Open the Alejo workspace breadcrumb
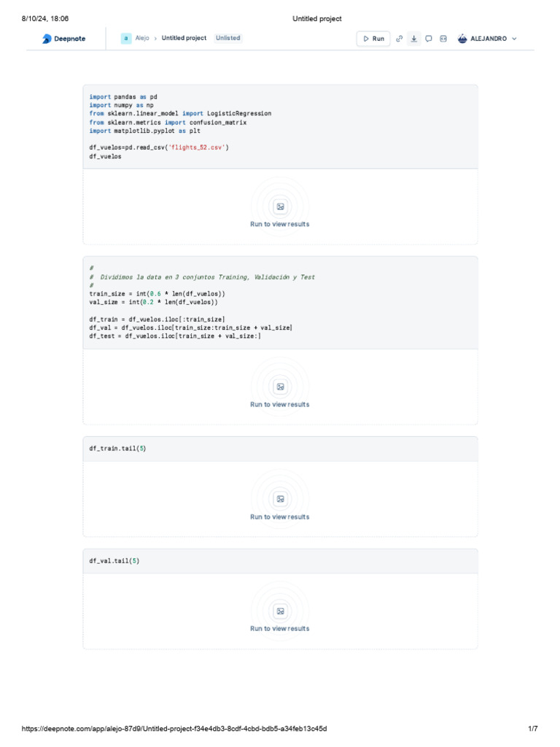 point(142,38)
